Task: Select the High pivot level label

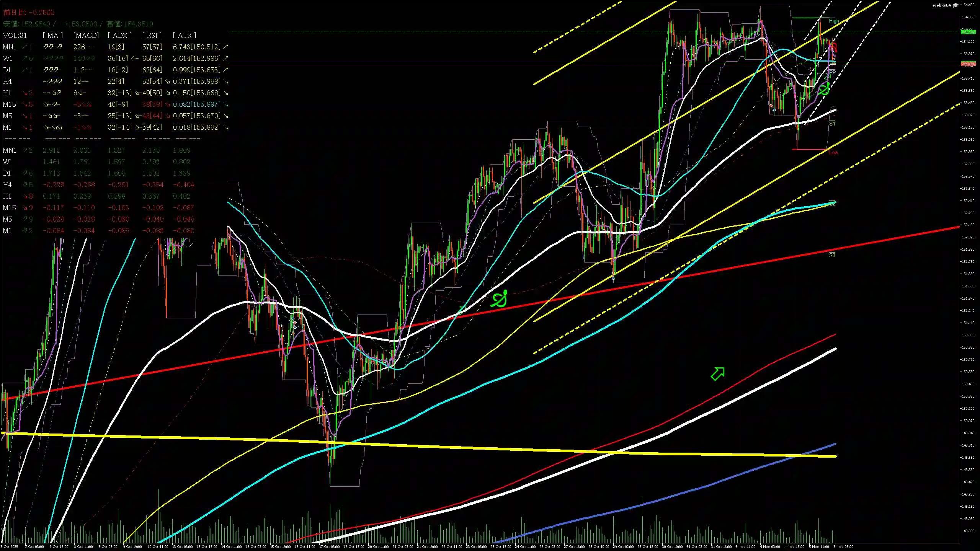Action: [834, 21]
